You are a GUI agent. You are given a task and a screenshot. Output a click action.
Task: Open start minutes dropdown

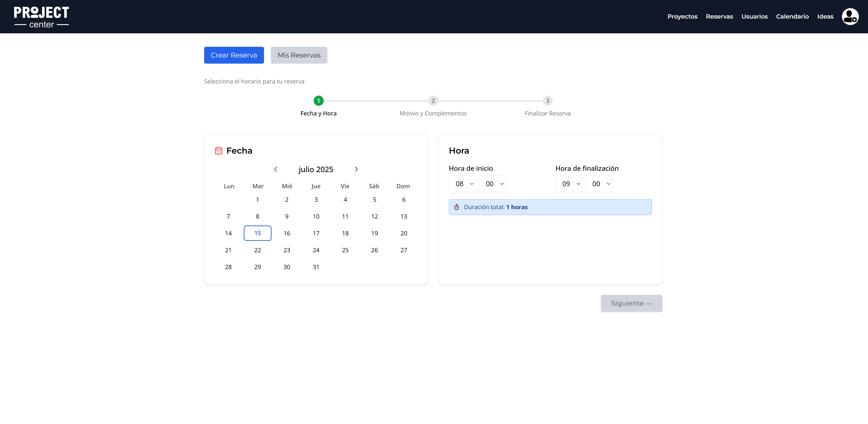tap(492, 184)
